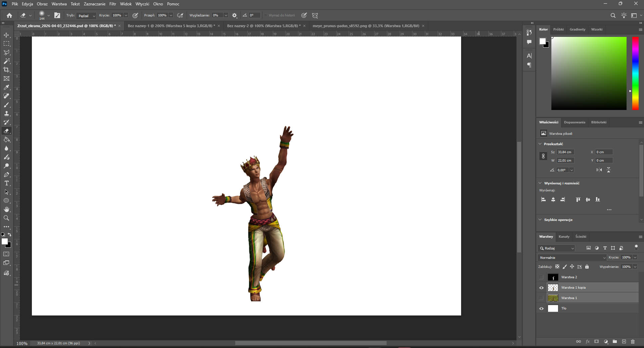Collapse the Przekształć section
Viewport: 644px width, 348px height.
pyautogui.click(x=540, y=144)
